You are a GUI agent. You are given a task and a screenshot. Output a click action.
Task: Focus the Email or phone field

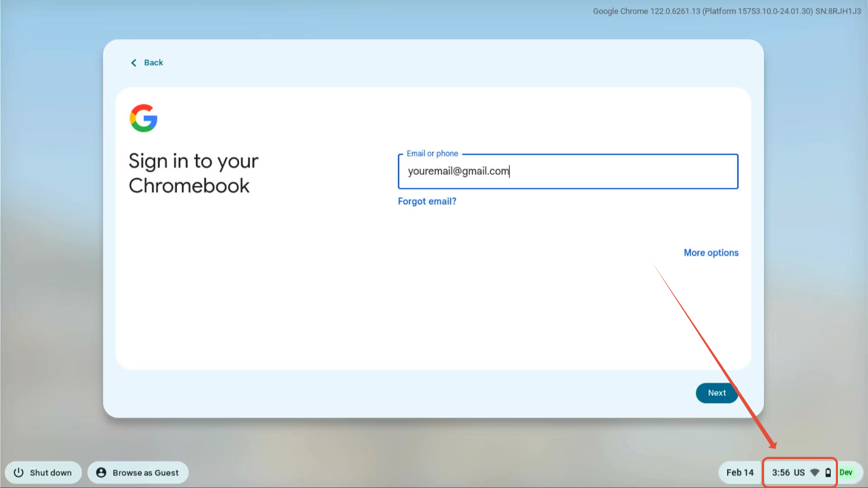[568, 171]
